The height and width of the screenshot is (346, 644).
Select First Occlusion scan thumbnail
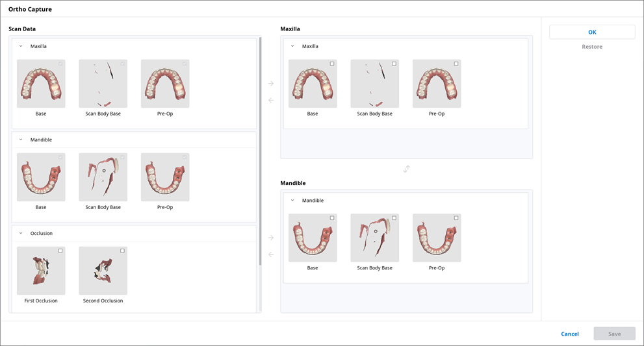41,271
